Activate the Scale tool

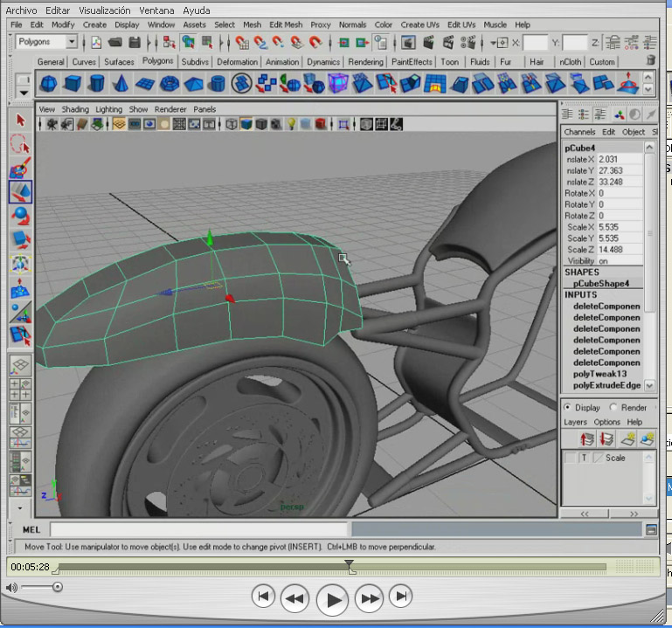pyautogui.click(x=20, y=240)
